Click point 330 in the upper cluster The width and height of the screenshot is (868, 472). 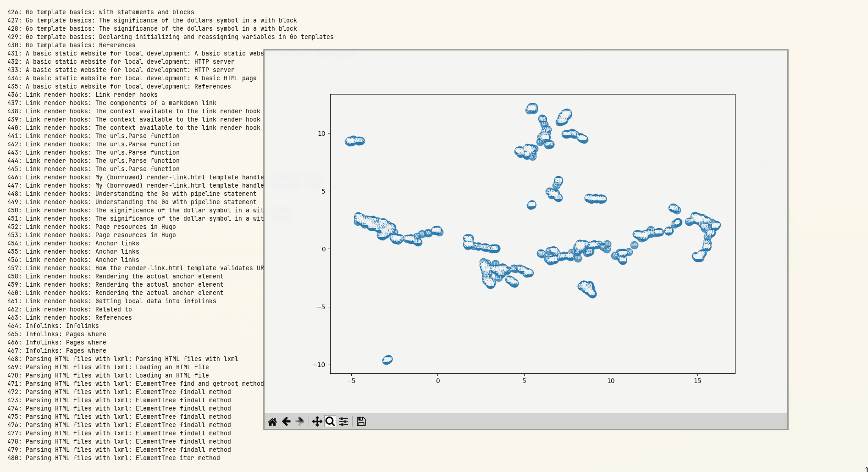tap(540, 142)
